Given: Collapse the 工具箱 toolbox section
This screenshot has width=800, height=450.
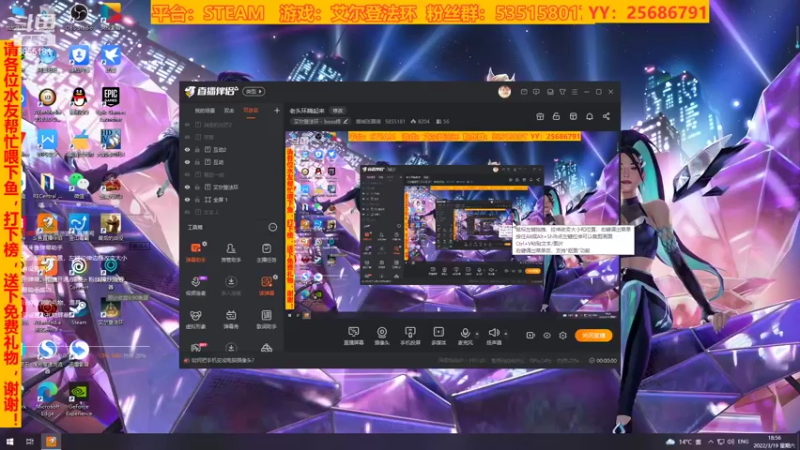Looking at the screenshot, I should point(273,227).
